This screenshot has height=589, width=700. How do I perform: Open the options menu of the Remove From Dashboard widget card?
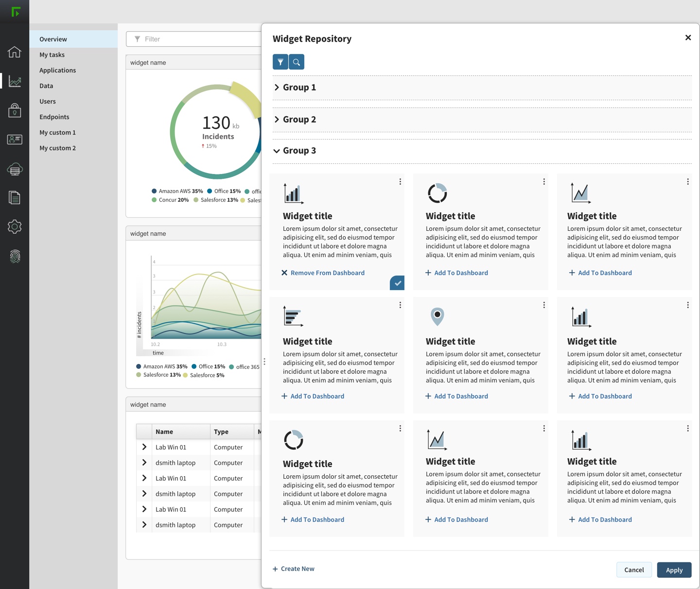point(400,182)
